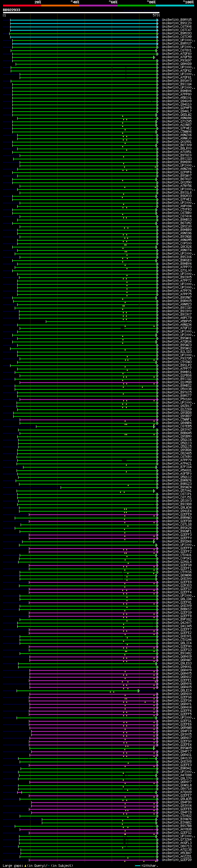Image resolution: width=197 pixels, height=868 pixels.
Task: Select the UniRef100_A7QF59 label
Action: pyautogui.click(x=177, y=57)
